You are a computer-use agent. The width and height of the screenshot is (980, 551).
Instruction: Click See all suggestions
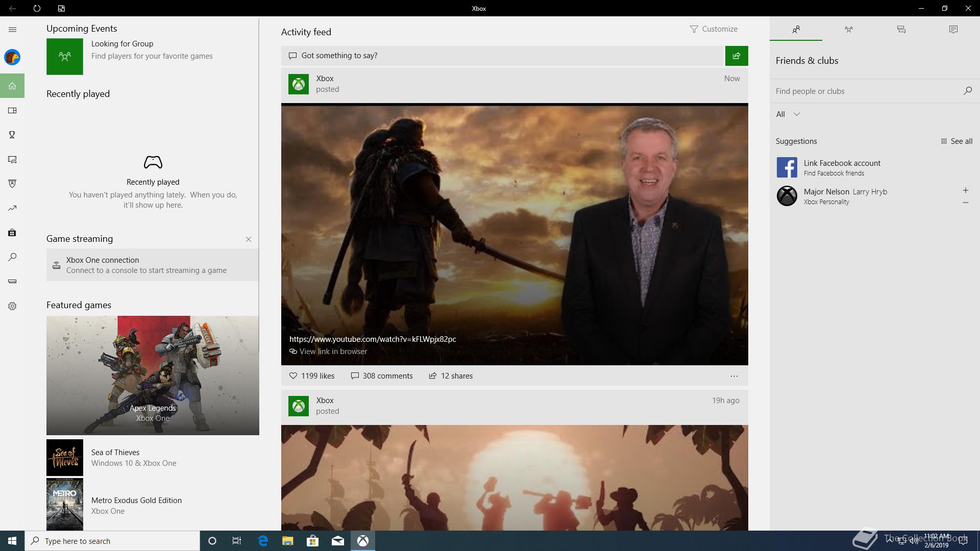[957, 141]
